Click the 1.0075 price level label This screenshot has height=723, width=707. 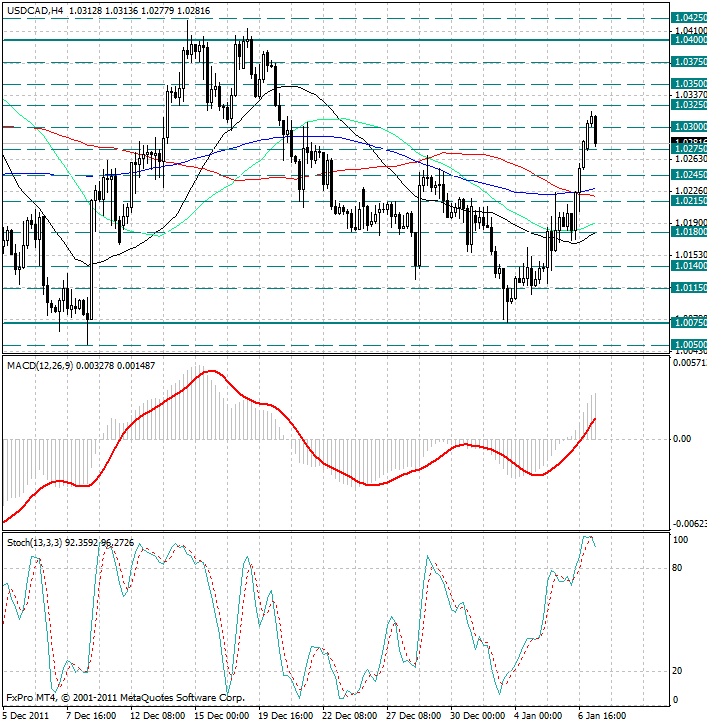pos(689,323)
